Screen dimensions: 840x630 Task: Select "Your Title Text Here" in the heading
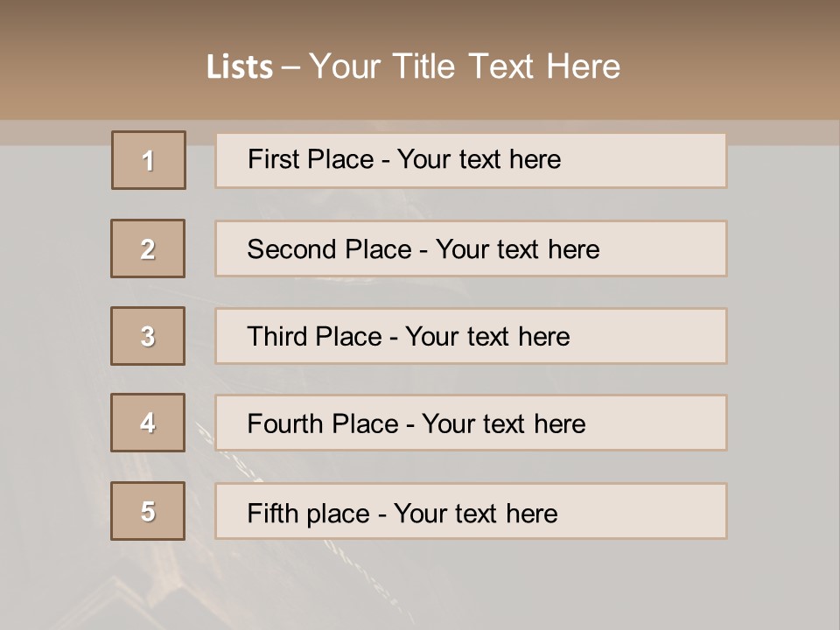pos(465,66)
